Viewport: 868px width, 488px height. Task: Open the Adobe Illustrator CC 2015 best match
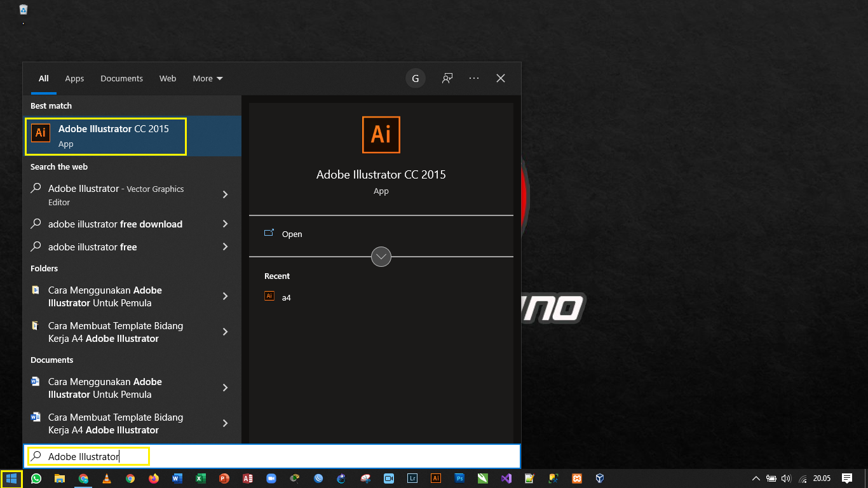tap(132, 136)
